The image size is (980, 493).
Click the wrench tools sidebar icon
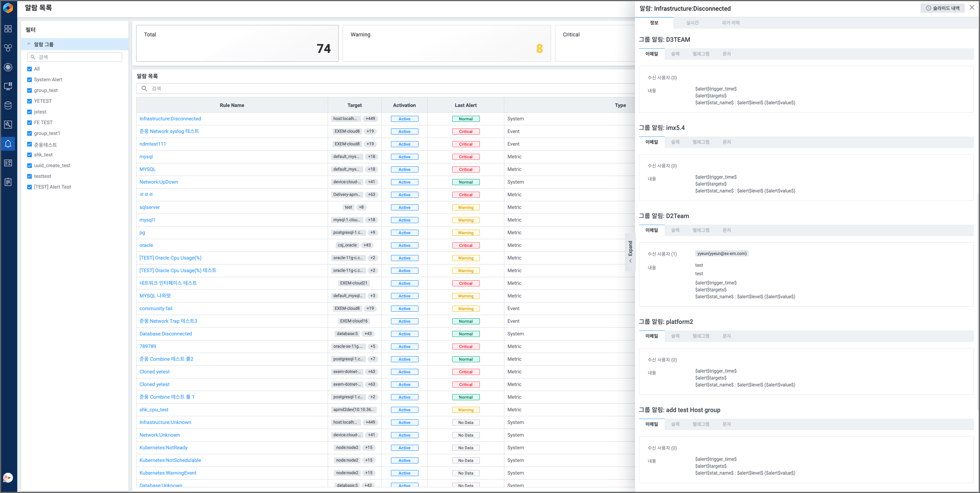click(8, 125)
